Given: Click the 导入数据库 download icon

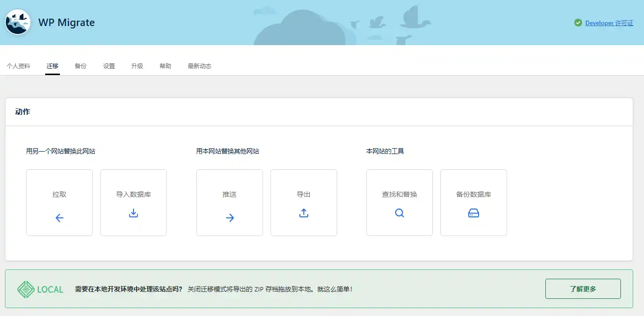Looking at the screenshot, I should pyautogui.click(x=133, y=213).
